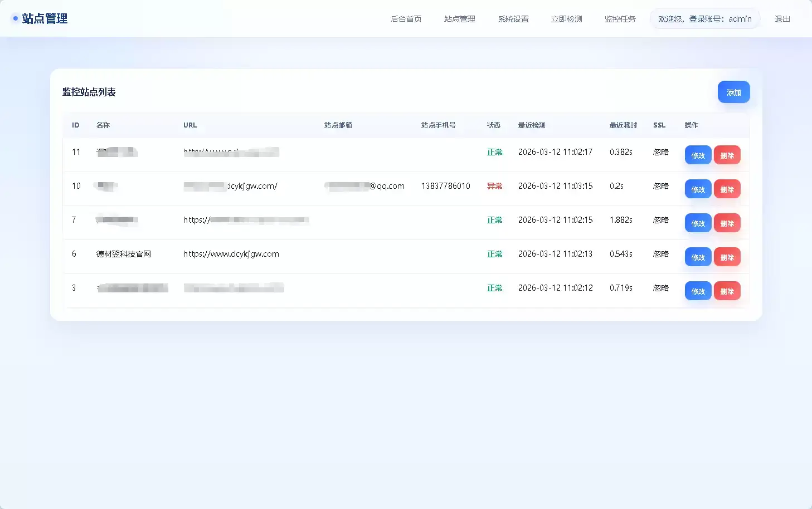Click the 欢迎您 admin account area
The width and height of the screenshot is (812, 509).
pos(704,18)
